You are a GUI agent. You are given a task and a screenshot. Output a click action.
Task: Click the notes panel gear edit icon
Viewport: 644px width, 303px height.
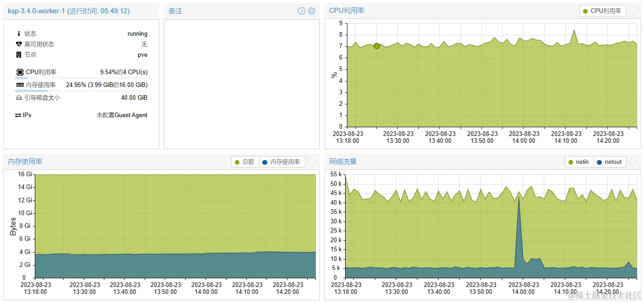click(x=312, y=11)
